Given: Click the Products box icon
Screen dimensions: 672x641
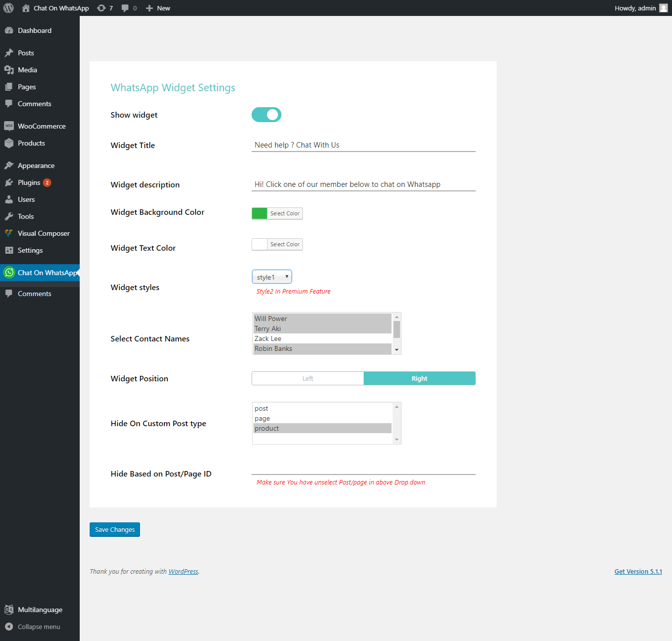Looking at the screenshot, I should 9,143.
